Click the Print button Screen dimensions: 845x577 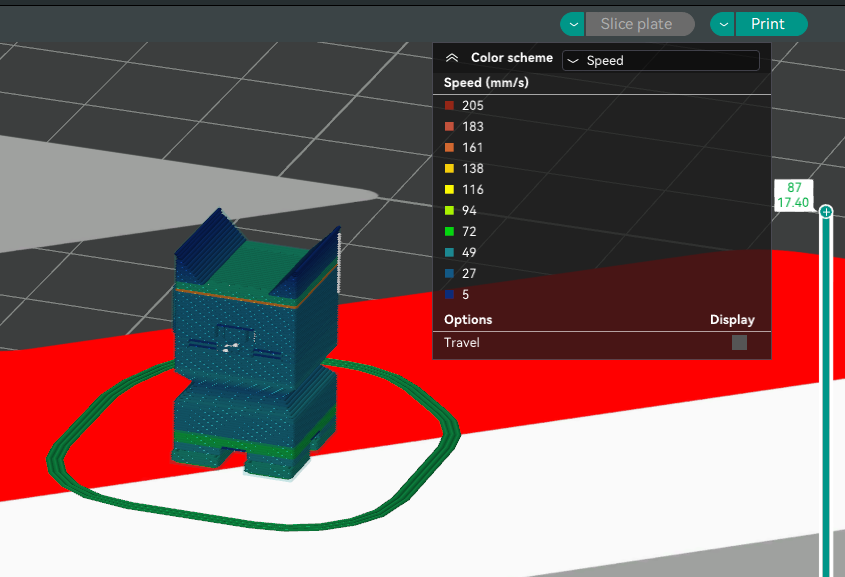(x=771, y=24)
